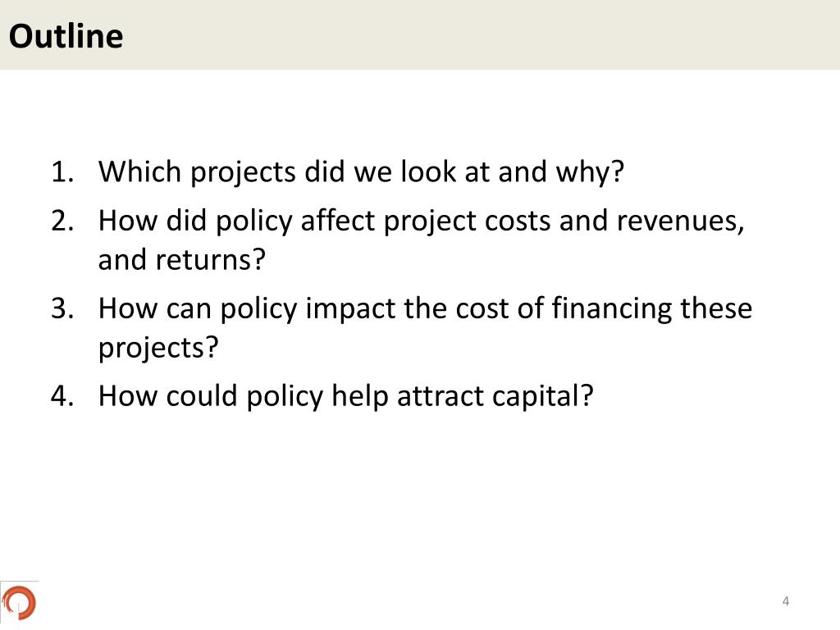
Task: Select 'How can policy impact the cost' line
Action: [x=425, y=309]
